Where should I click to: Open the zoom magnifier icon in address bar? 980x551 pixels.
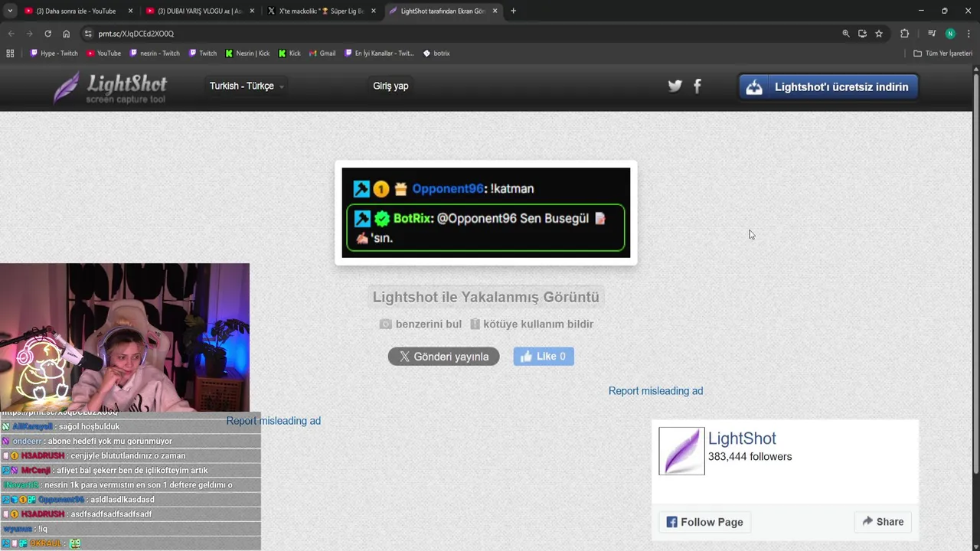[846, 34]
